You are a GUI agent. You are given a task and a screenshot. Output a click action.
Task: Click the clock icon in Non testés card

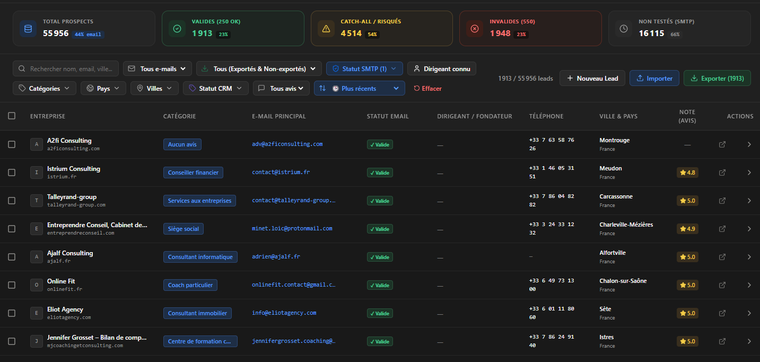coord(623,29)
